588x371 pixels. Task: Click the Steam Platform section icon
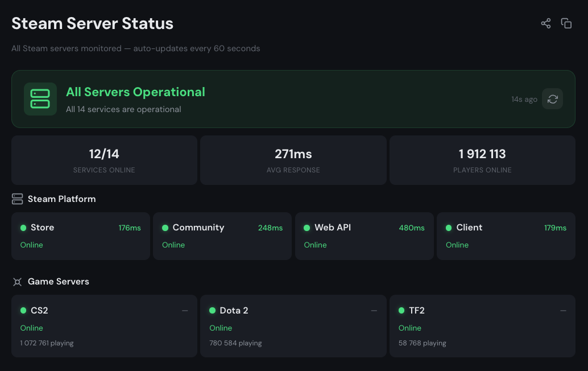pyautogui.click(x=17, y=199)
